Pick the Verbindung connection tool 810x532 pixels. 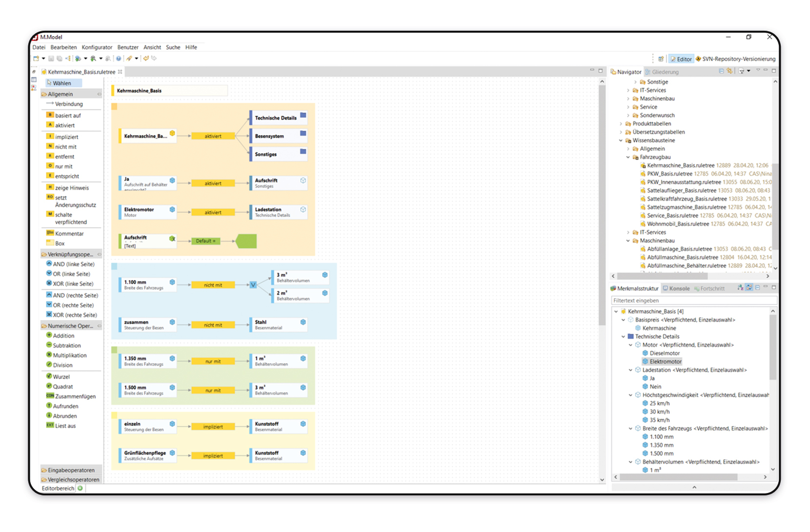click(65, 104)
